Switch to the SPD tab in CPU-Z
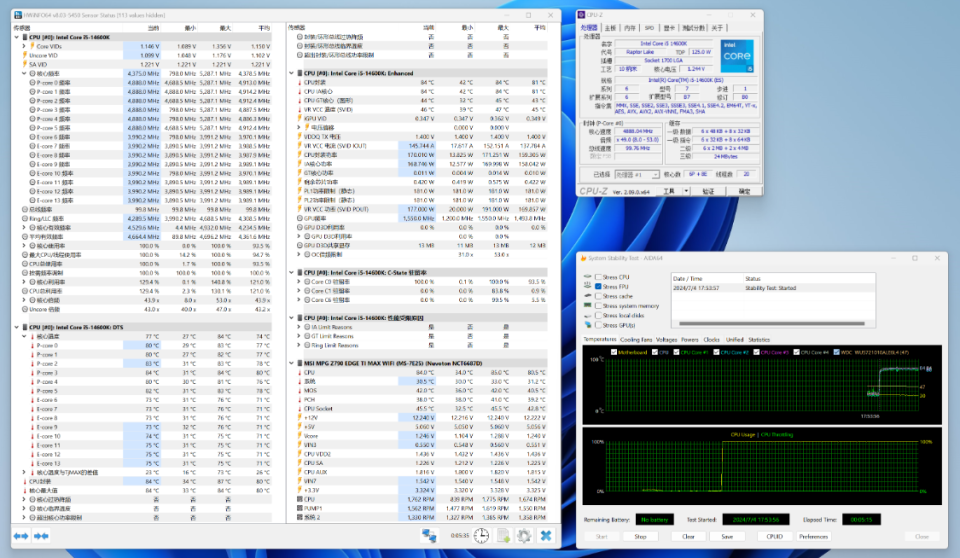Screen dimensions: 960x558 click(649, 28)
